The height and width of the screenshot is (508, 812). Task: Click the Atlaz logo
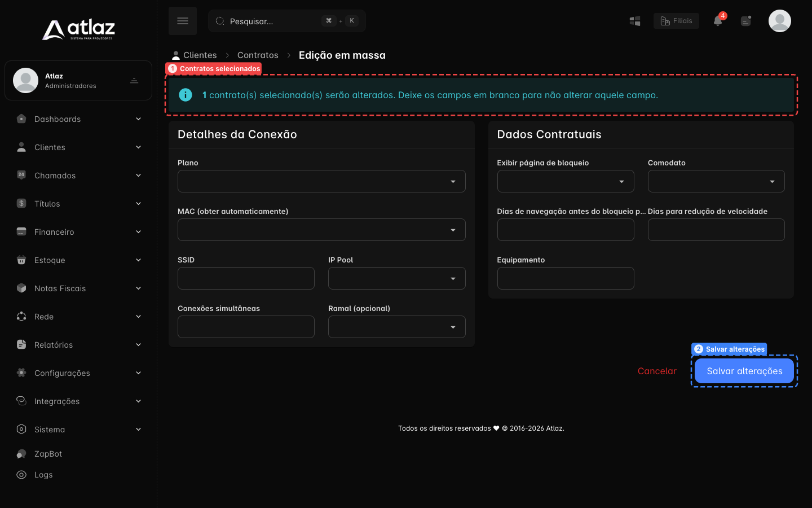click(78, 29)
